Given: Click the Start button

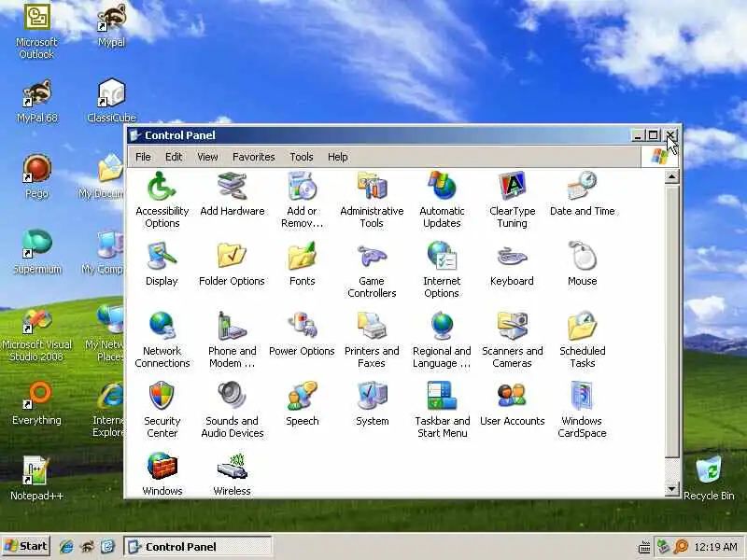Looking at the screenshot, I should pyautogui.click(x=26, y=546).
